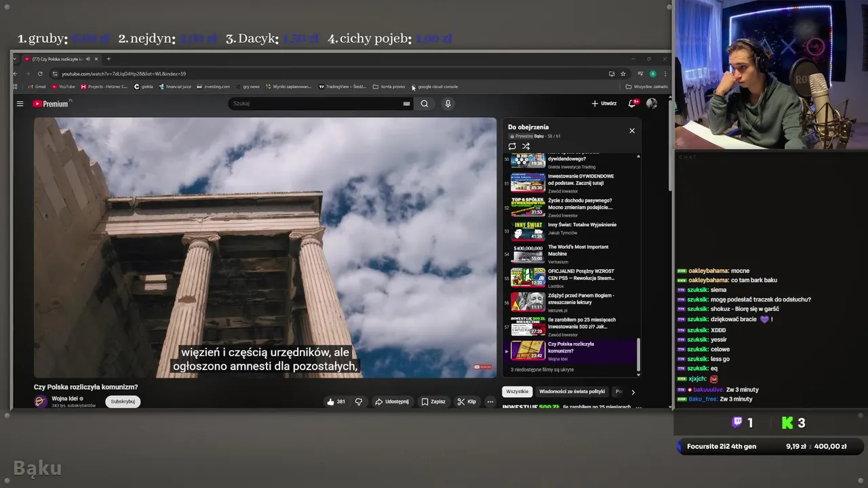Start voice search with the microphone icon
This screenshot has height=488, width=868.
(x=448, y=104)
